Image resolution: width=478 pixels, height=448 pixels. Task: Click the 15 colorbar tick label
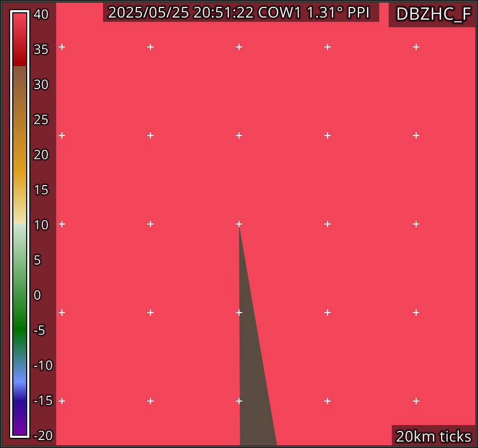[41, 190]
